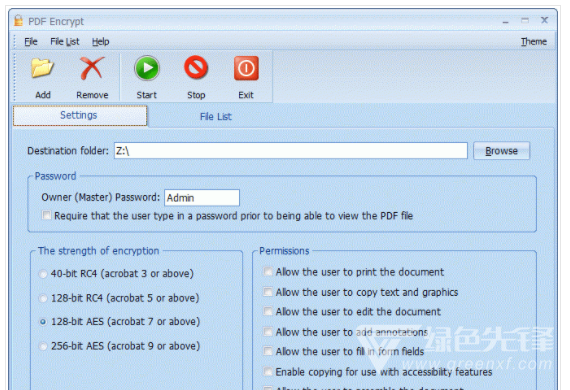Maximize the PDF Encrypt window

(525, 20)
